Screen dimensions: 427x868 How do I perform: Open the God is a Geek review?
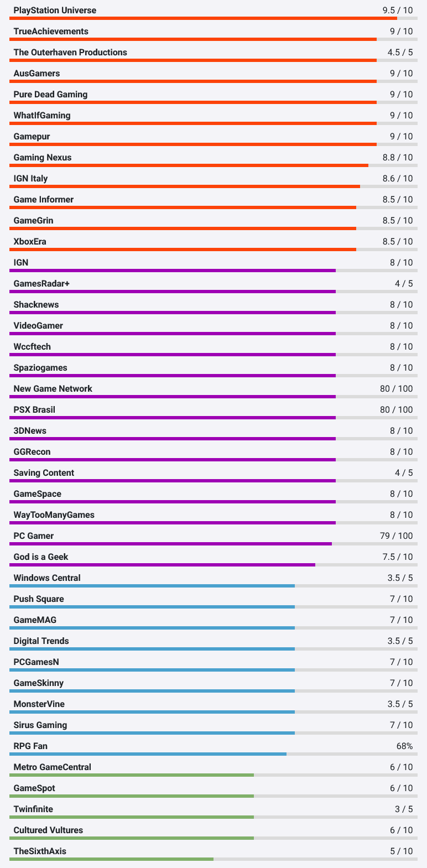(41, 557)
